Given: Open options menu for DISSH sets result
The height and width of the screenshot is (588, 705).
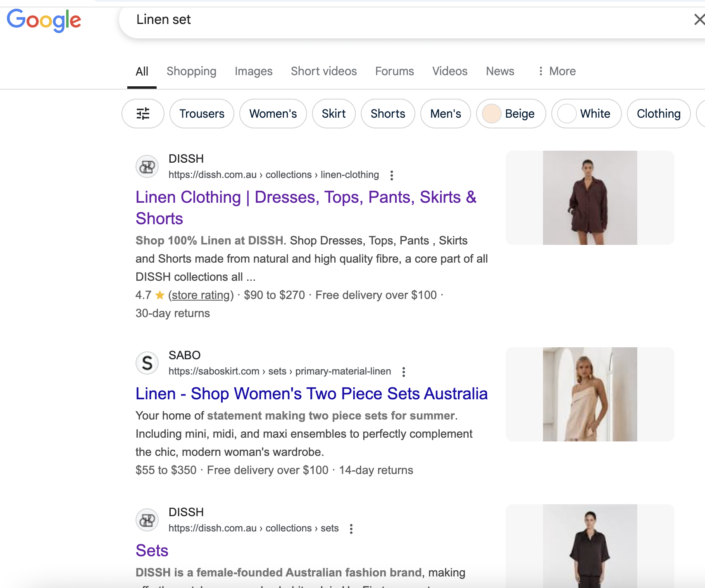Looking at the screenshot, I should tap(351, 529).
